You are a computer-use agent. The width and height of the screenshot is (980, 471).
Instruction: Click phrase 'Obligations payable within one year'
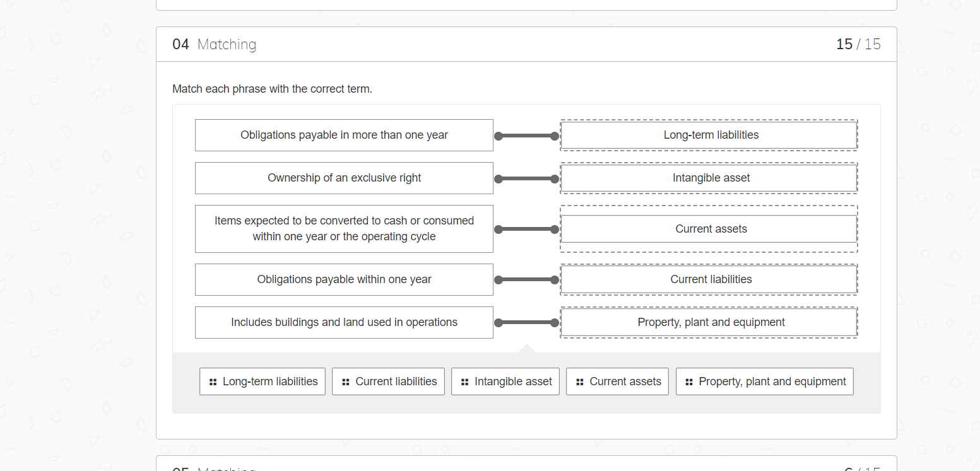coord(344,279)
